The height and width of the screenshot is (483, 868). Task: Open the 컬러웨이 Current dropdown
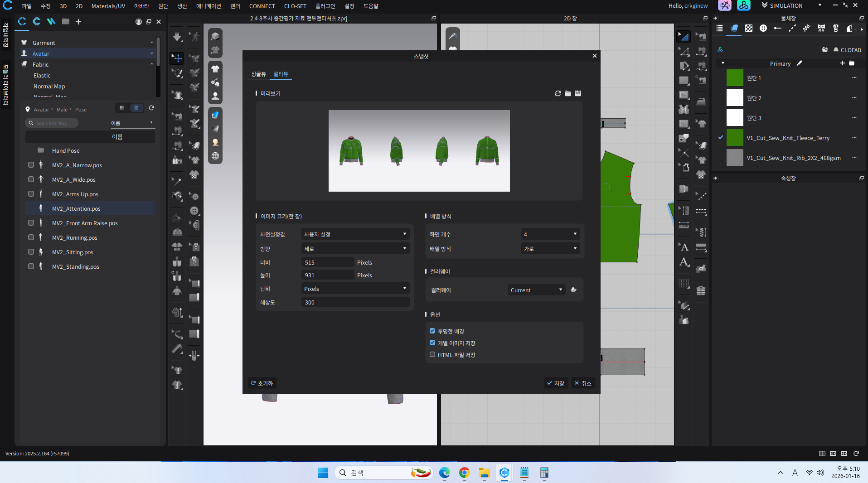(x=536, y=290)
